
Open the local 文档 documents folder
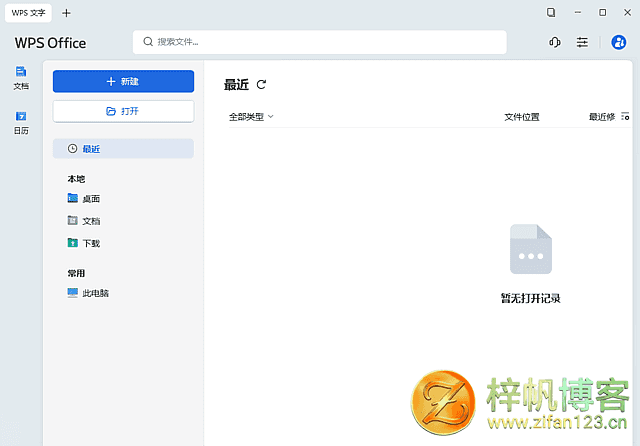pyautogui.click(x=84, y=221)
